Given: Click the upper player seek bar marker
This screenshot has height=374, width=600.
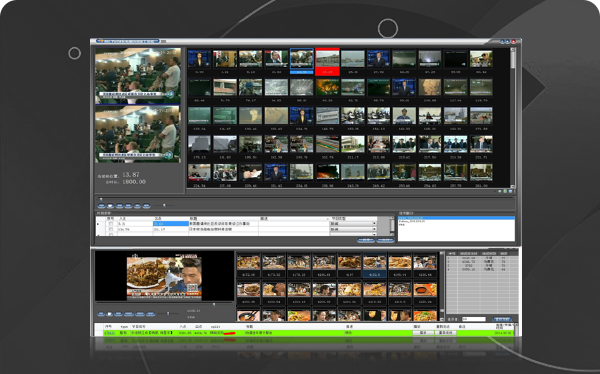Looking at the screenshot, I should [101, 199].
